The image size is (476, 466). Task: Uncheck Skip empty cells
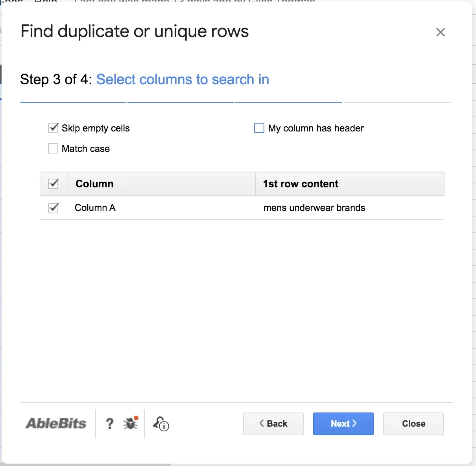click(x=53, y=128)
